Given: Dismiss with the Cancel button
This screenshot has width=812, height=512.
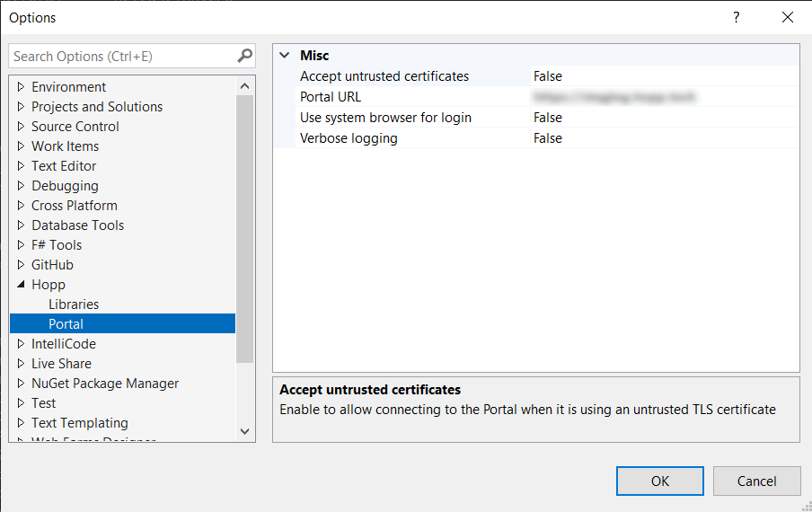Looking at the screenshot, I should click(x=756, y=481).
